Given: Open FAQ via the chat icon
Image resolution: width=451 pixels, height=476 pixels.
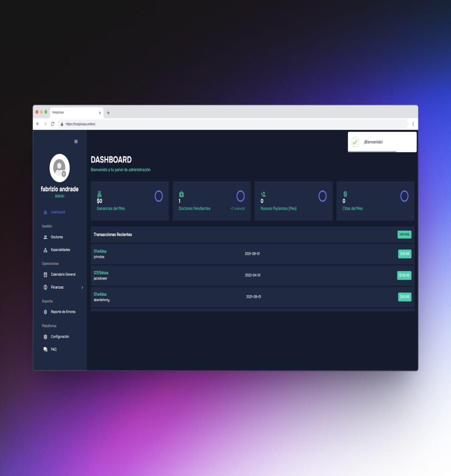Looking at the screenshot, I should tap(45, 349).
